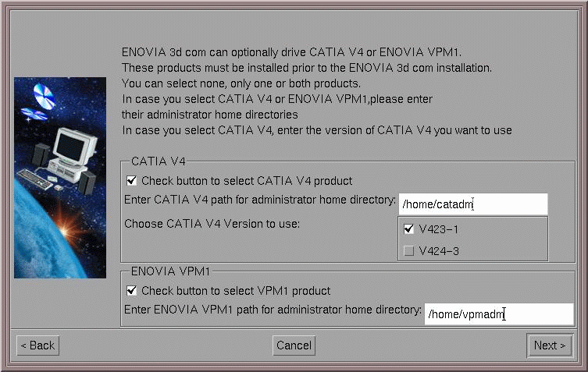Click the ENOVIA VPM1 group box title
The height and width of the screenshot is (372, 588).
point(170,272)
